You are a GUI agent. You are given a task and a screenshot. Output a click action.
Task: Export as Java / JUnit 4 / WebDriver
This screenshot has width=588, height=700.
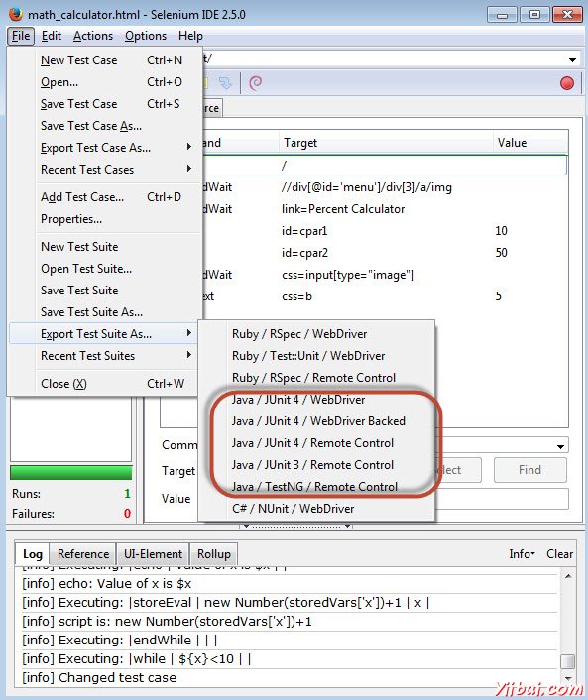[316, 400]
